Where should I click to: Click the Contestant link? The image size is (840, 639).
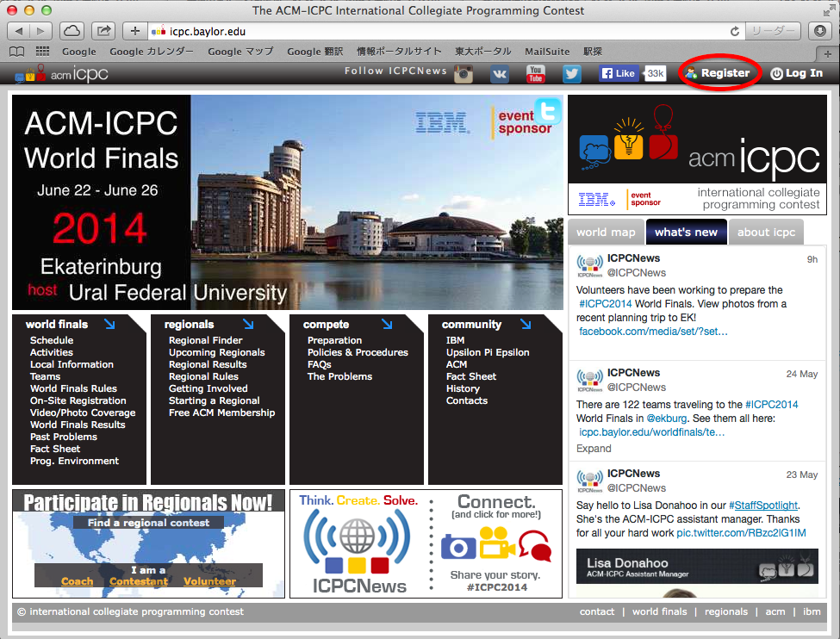click(x=139, y=581)
